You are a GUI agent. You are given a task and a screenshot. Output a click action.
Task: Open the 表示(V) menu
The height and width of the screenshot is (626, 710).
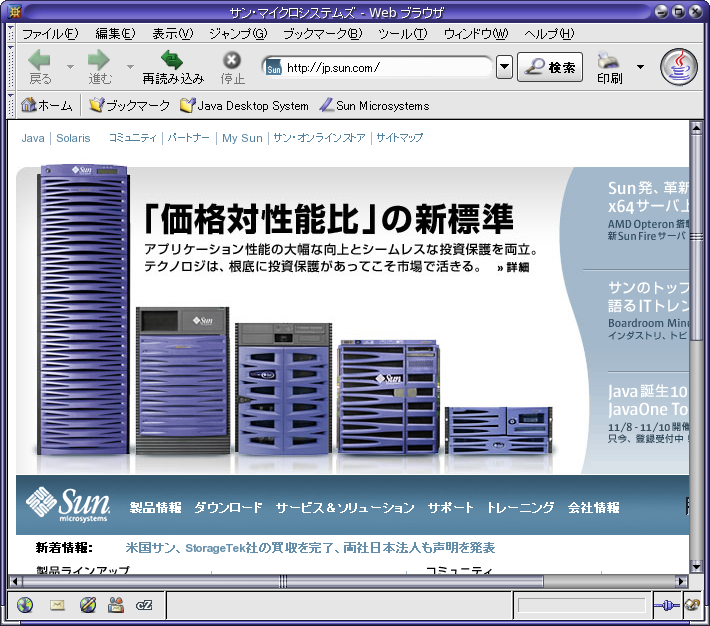(173, 34)
